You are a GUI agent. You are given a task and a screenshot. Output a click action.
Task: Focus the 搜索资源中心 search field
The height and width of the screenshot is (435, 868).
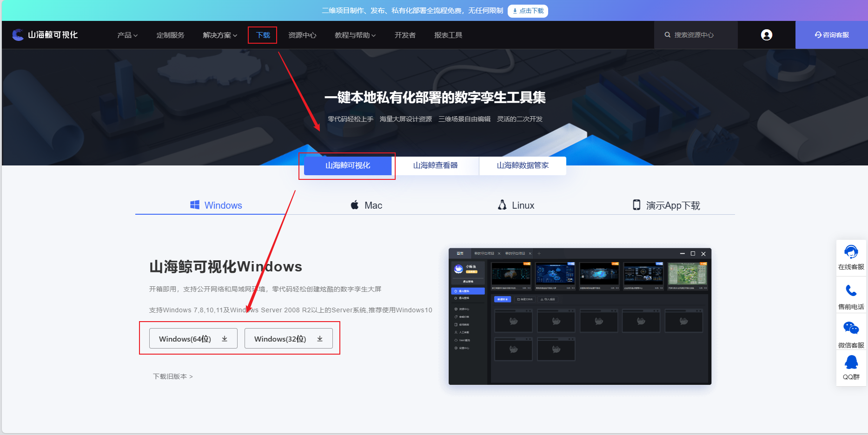click(x=696, y=35)
